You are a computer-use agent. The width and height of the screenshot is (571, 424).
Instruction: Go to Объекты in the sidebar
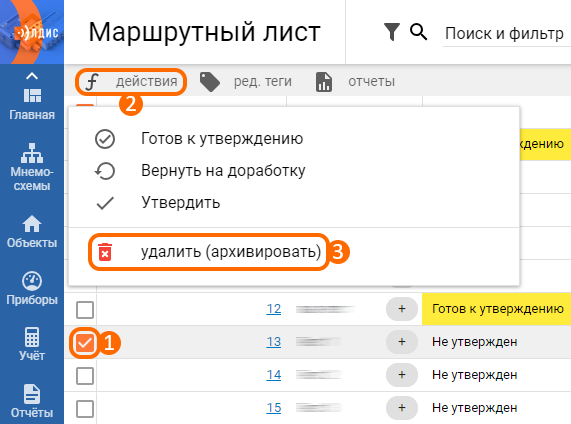pos(32,232)
